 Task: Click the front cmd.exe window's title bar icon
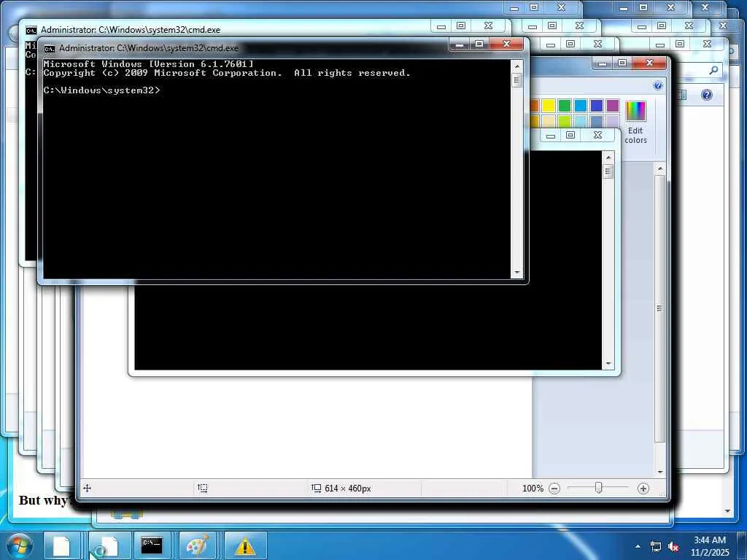pyautogui.click(x=49, y=48)
